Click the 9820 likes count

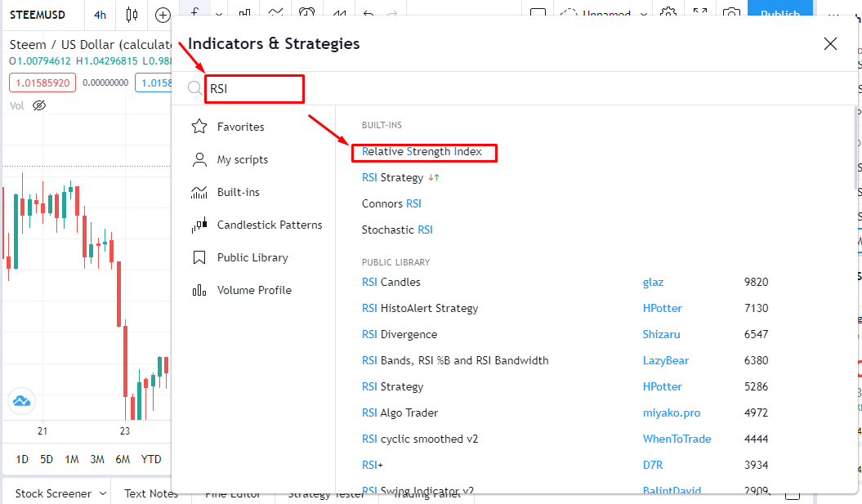[x=756, y=282]
